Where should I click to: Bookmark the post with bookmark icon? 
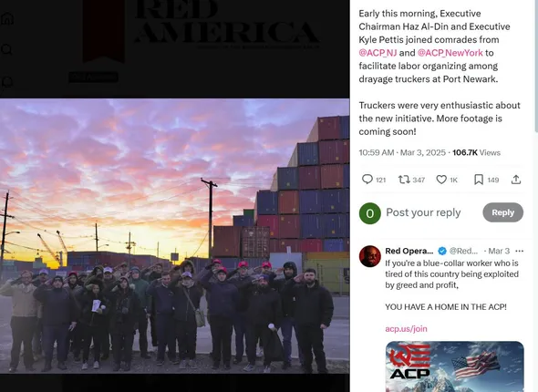[479, 180]
